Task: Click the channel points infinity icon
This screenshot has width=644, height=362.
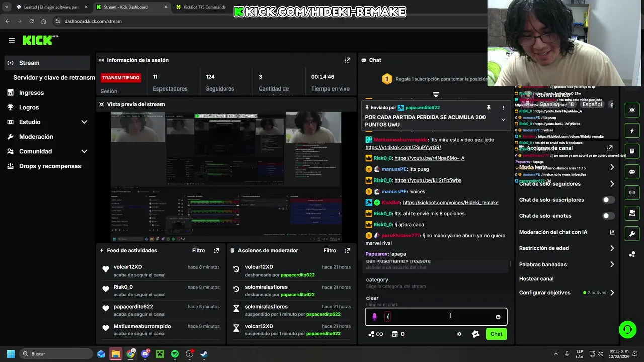Action: (x=376, y=334)
